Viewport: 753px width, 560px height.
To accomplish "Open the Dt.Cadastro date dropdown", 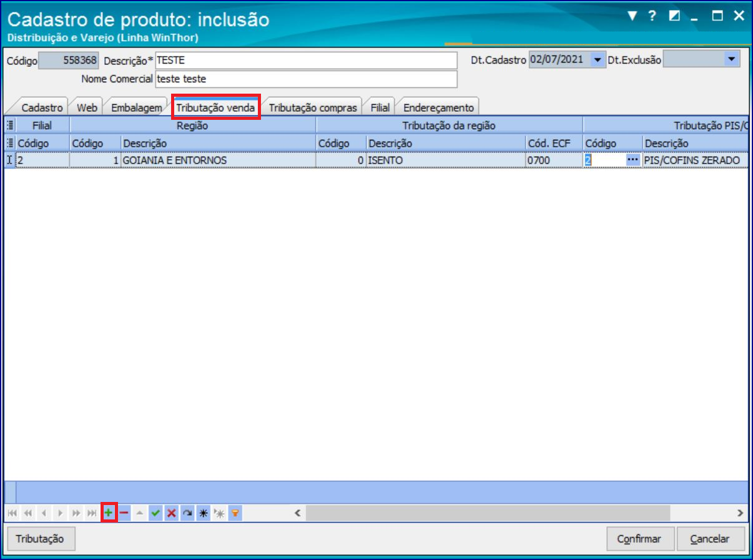I will (x=598, y=60).
